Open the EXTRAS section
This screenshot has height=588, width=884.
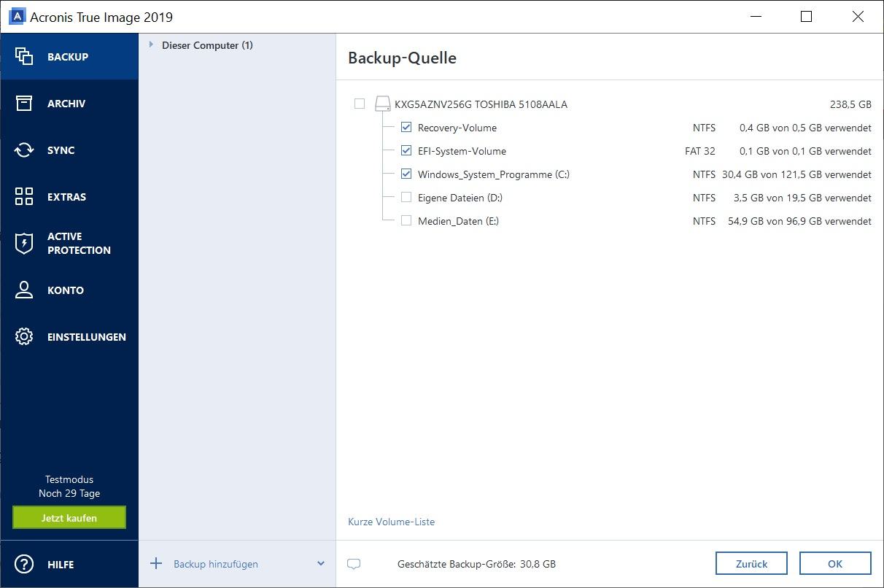click(69, 196)
